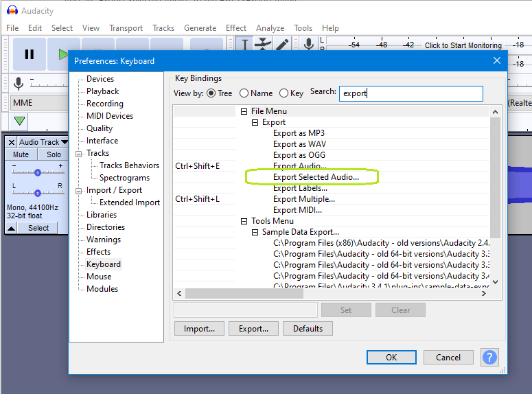Open the Generate menu
Viewport: 532px width, 394px height.
click(200, 28)
